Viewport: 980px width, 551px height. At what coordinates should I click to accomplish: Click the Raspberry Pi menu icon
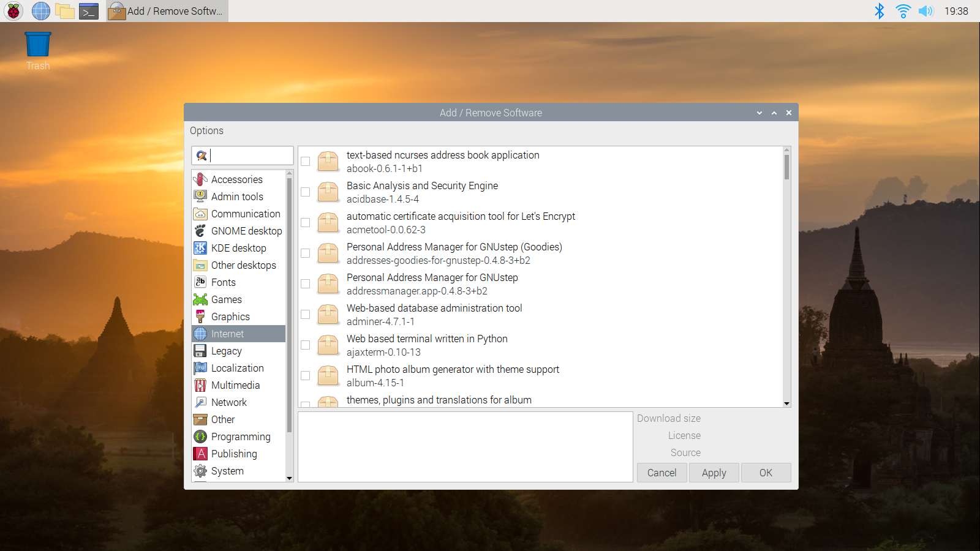[x=13, y=11]
